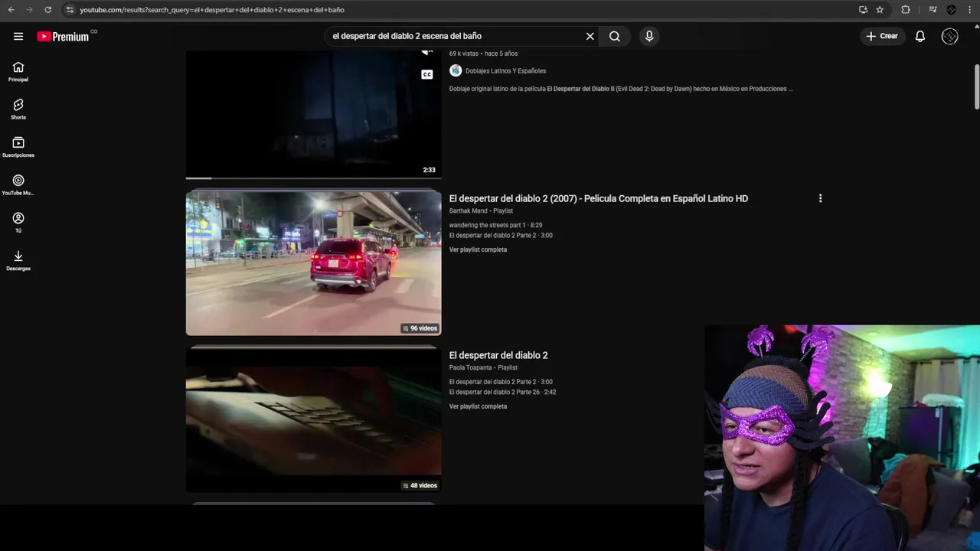Open site information icon in address bar
Image resolution: width=980 pixels, height=551 pixels.
[x=70, y=10]
